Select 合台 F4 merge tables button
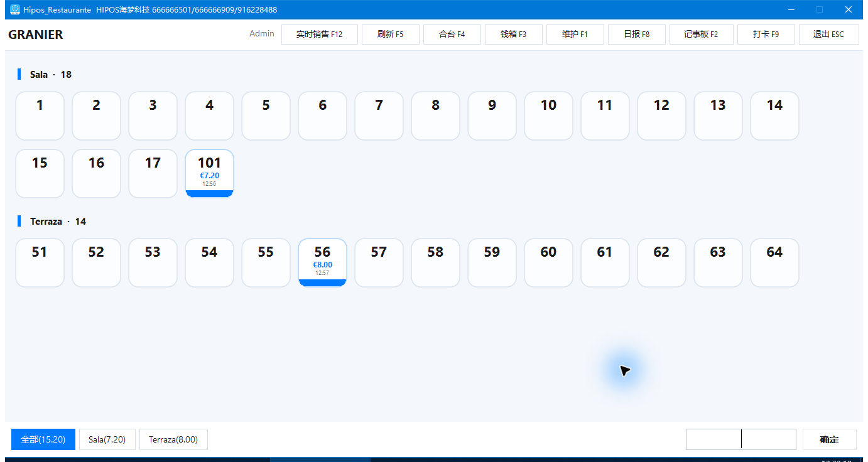The image size is (868, 462). click(452, 35)
